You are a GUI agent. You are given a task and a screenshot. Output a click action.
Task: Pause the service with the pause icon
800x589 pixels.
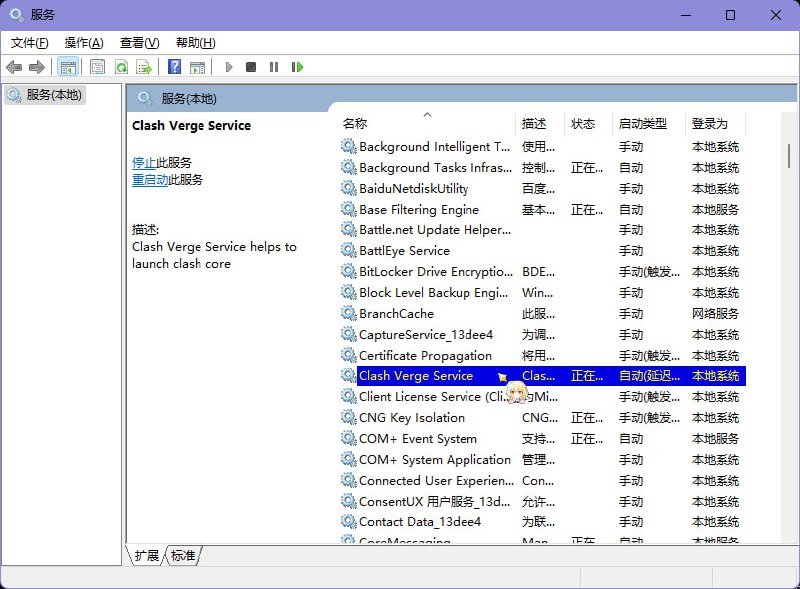274,66
